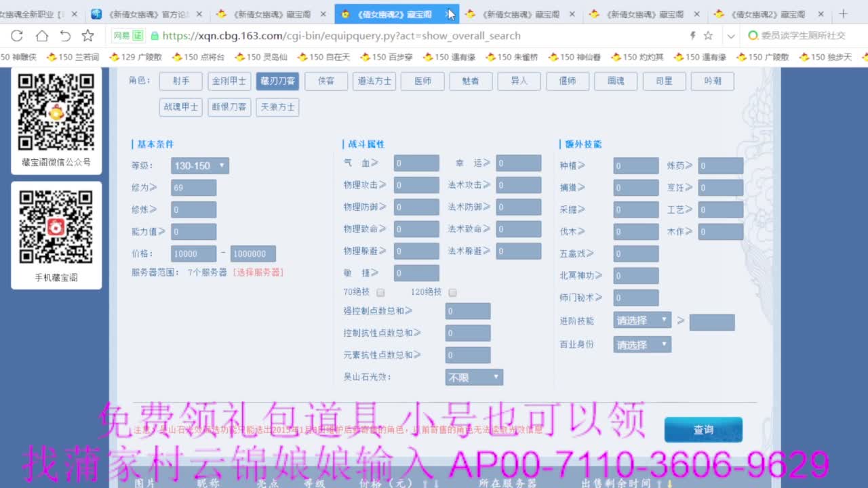Open the 150 神仙眷 bookmark
This screenshot has width=868, height=488.
tap(574, 57)
